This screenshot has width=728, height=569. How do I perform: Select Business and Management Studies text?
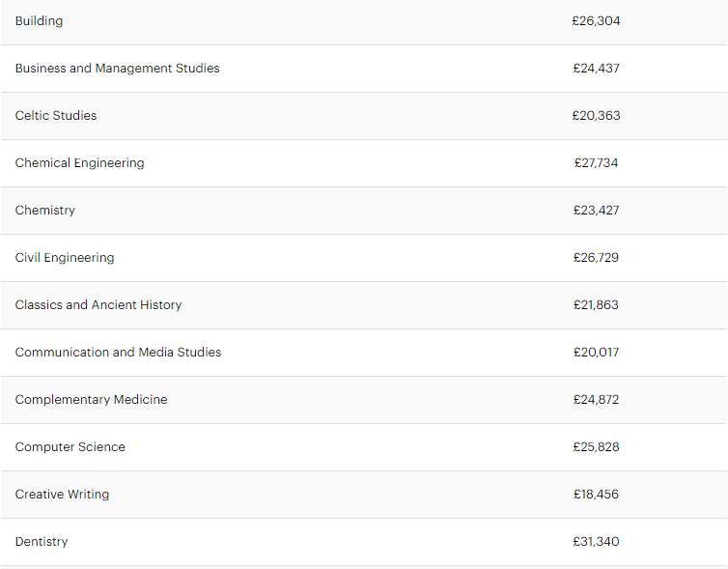tap(117, 69)
